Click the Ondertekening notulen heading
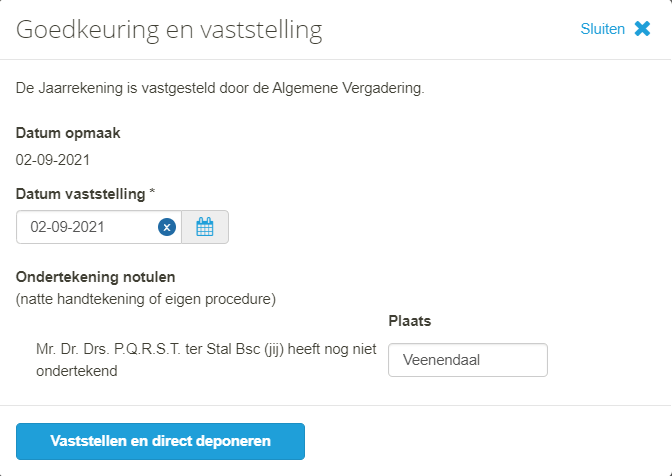672x476 pixels. pyautogui.click(x=95, y=277)
